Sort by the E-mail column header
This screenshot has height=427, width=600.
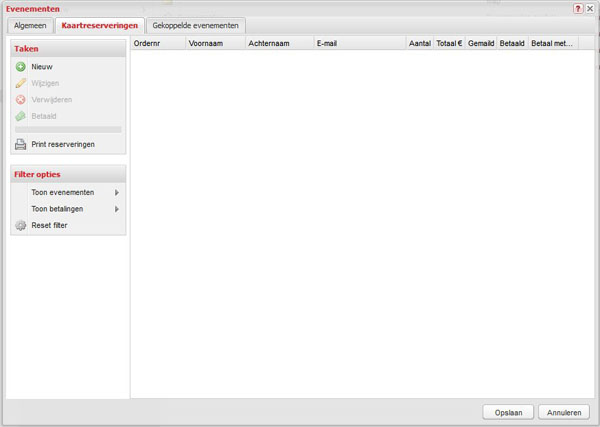(x=360, y=43)
